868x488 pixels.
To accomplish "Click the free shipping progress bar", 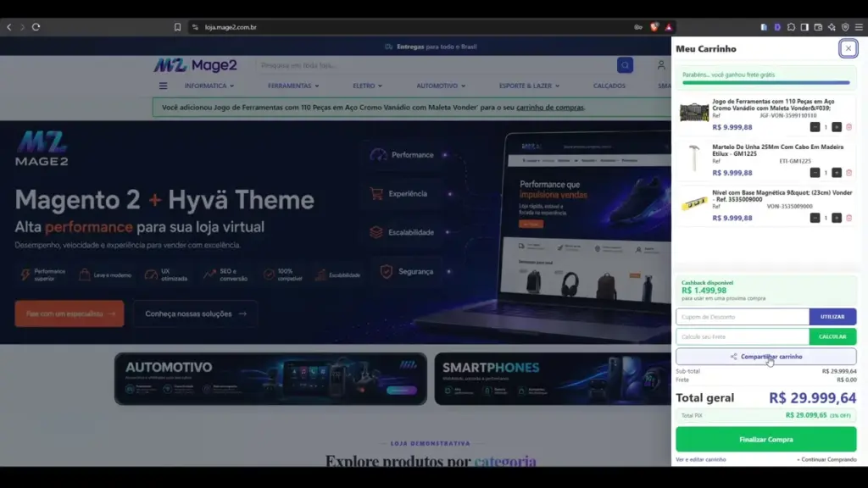I will point(766,83).
